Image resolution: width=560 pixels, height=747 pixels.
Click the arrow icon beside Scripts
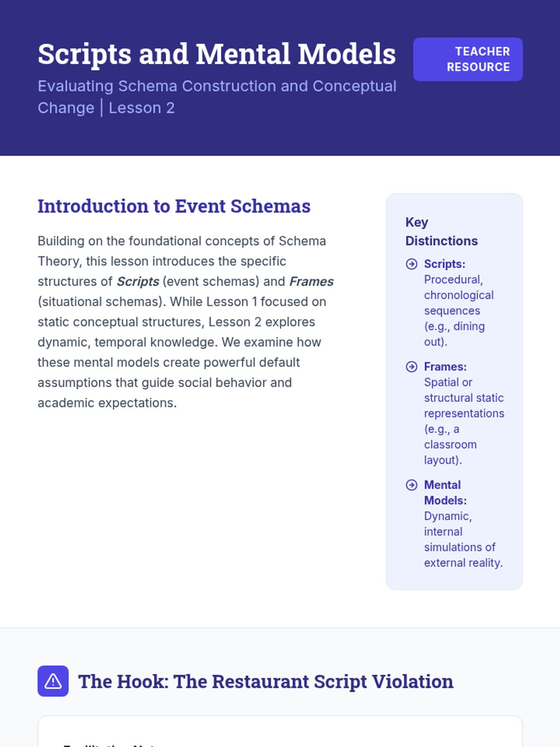coord(412,264)
